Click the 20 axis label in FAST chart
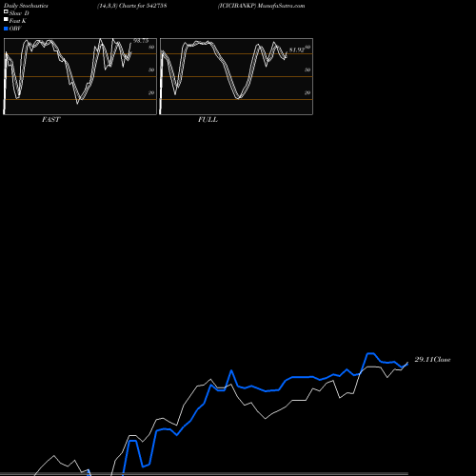This screenshot has height=476, width=476. coord(151,92)
